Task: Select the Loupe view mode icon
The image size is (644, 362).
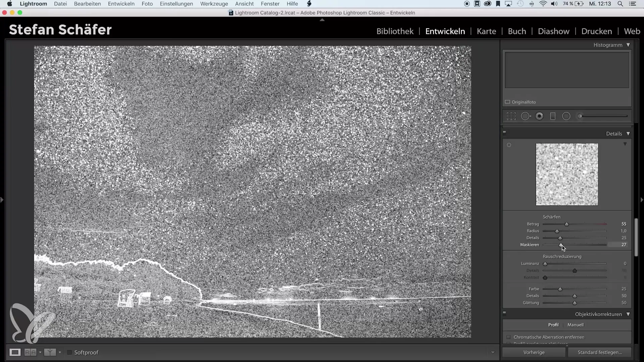Action: point(15,352)
